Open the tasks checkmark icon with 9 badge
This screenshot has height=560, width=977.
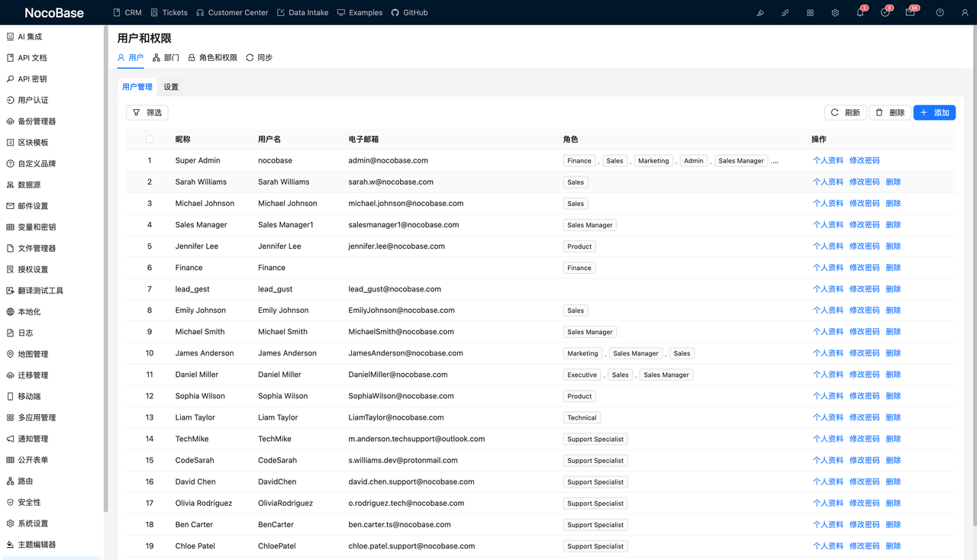click(885, 12)
